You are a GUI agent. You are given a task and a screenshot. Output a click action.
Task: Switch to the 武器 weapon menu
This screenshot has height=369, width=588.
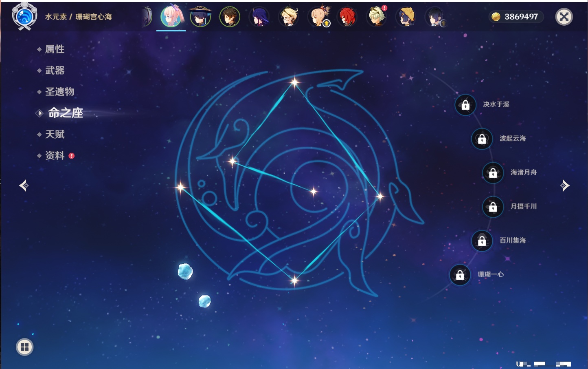click(x=55, y=71)
